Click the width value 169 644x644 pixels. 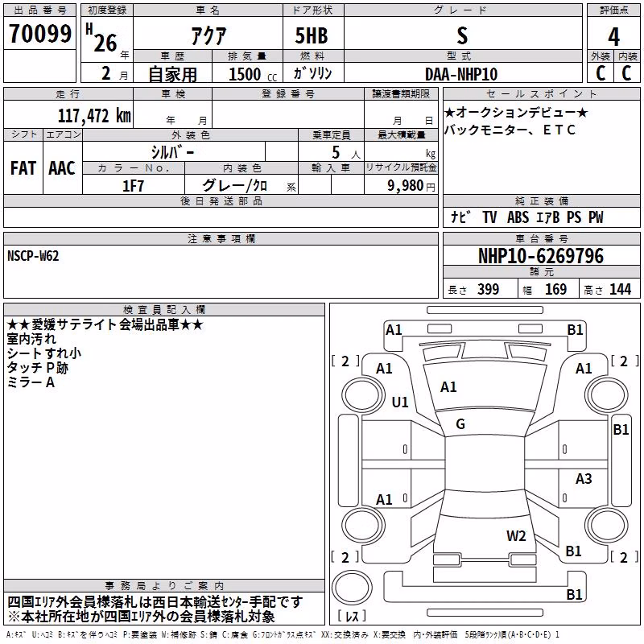tap(555, 289)
